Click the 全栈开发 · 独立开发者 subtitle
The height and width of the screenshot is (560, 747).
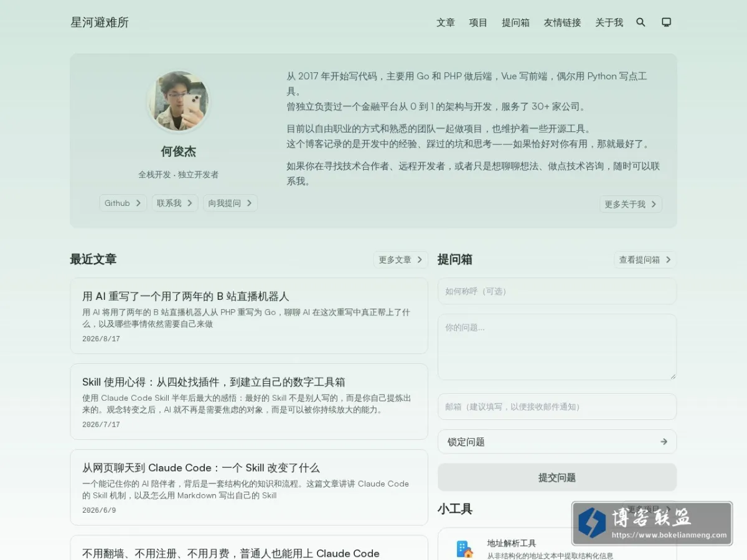178,175
